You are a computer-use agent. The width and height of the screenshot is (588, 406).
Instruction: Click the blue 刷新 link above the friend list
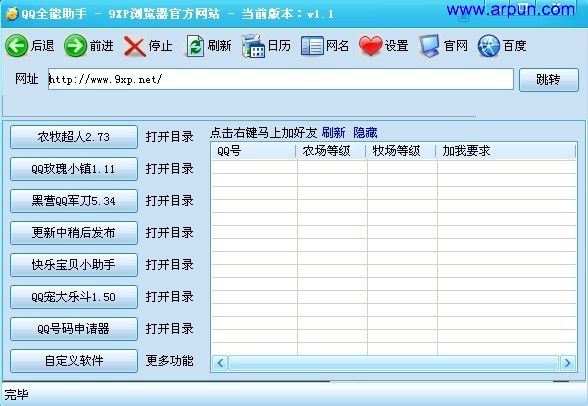333,132
